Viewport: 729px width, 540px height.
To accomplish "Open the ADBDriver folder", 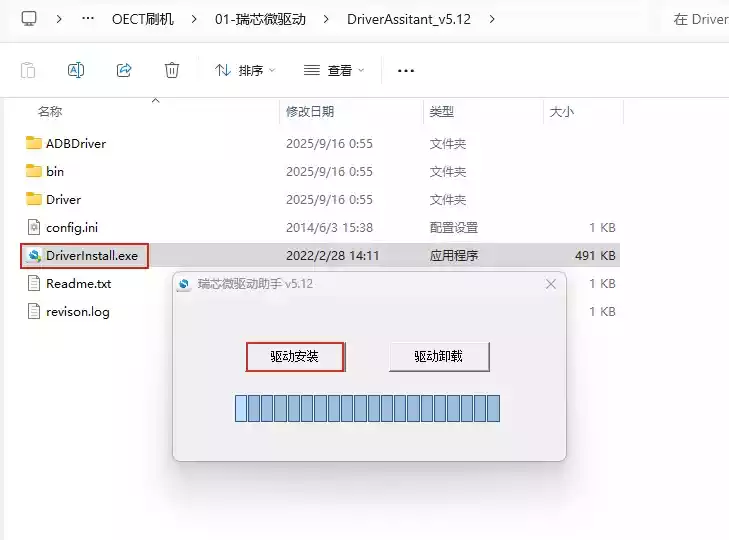I will point(75,143).
